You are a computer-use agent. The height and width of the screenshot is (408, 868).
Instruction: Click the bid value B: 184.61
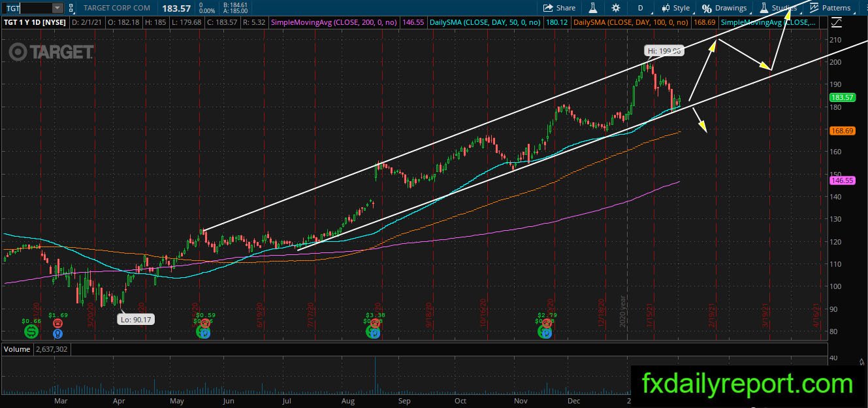point(234,5)
